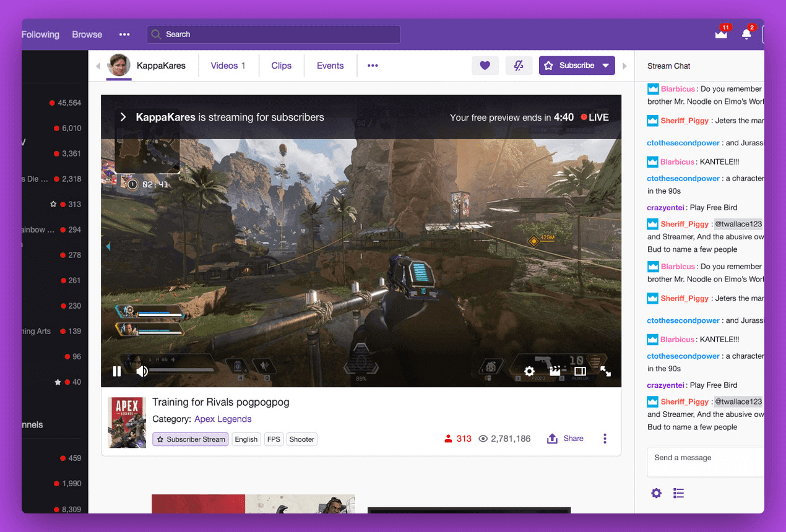Focus the Send a message field
The image size is (786, 532).
coord(706,462)
